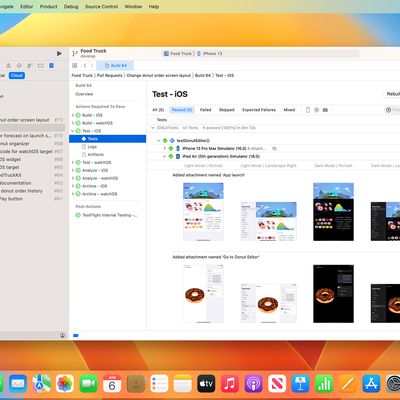Open Keynote from the Dock
Image resolution: width=400 pixels, height=400 pixels.
(x=300, y=383)
